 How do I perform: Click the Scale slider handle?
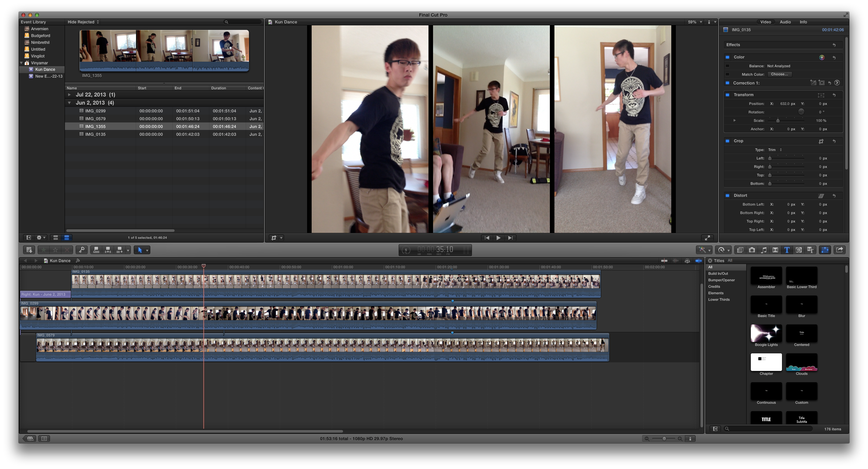(778, 121)
